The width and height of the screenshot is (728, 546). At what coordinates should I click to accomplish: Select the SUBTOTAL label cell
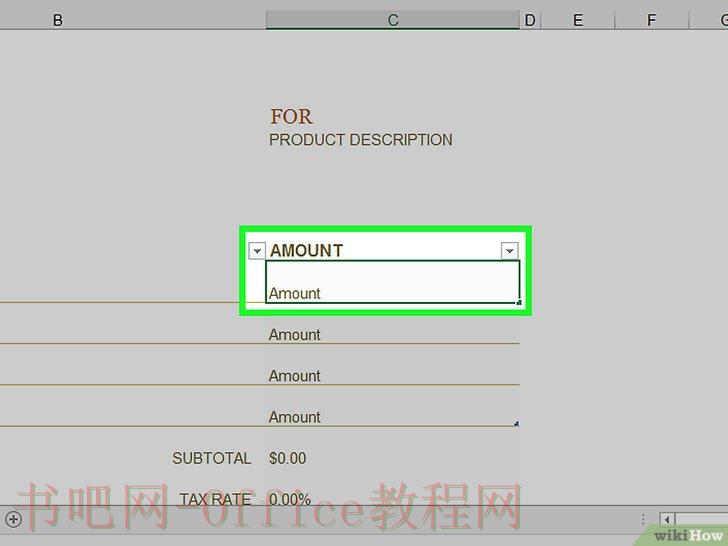click(212, 458)
